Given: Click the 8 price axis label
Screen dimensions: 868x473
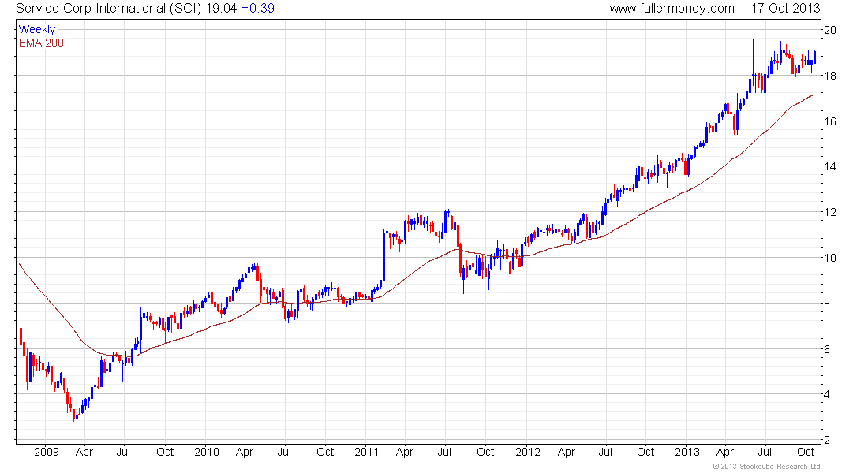Looking at the screenshot, I should (827, 304).
